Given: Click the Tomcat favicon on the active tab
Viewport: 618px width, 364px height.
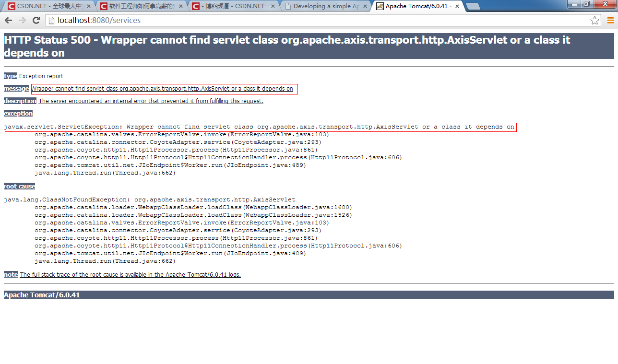Looking at the screenshot, I should pyautogui.click(x=380, y=6).
